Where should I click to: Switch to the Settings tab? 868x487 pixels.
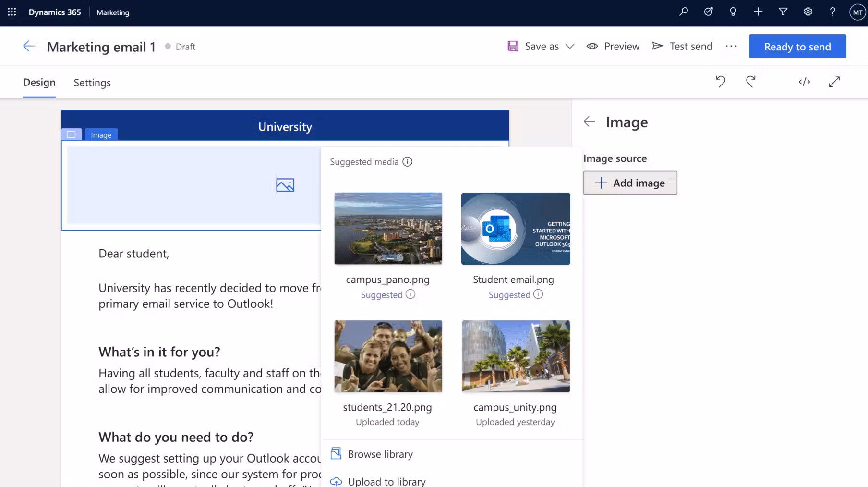92,83
